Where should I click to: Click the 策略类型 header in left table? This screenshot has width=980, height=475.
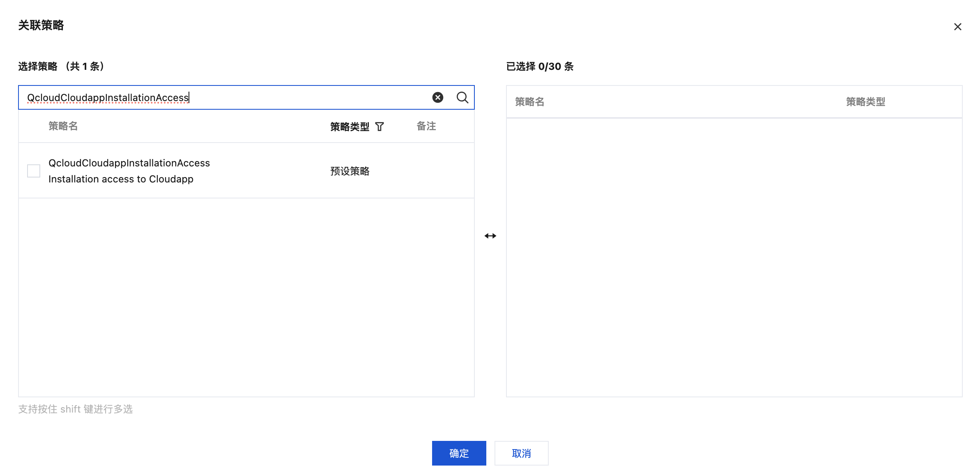[x=350, y=127]
